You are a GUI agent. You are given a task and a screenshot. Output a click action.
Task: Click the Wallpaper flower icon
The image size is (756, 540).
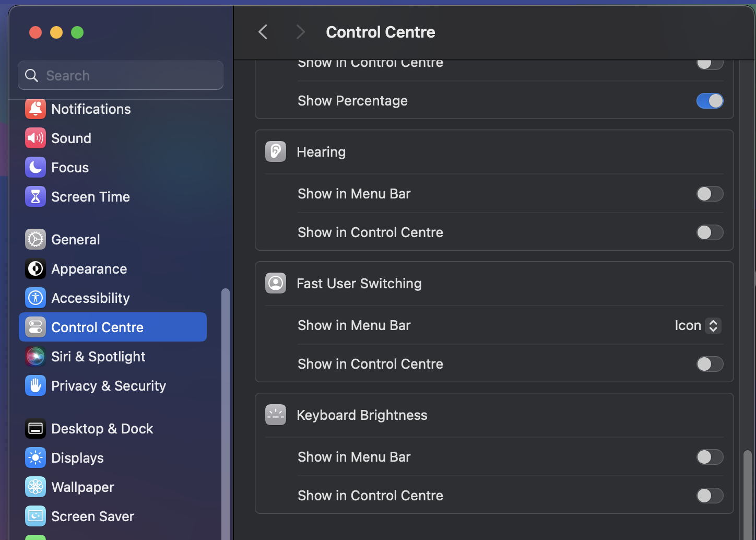[36, 487]
